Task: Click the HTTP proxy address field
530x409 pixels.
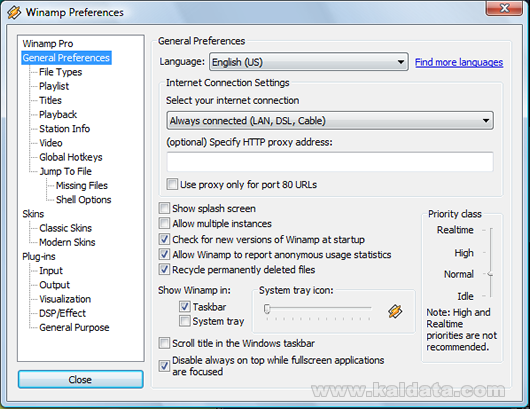Action: coord(330,162)
